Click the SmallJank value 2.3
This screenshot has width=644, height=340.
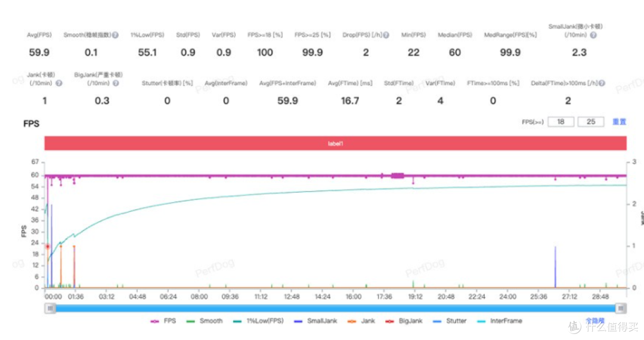579,52
